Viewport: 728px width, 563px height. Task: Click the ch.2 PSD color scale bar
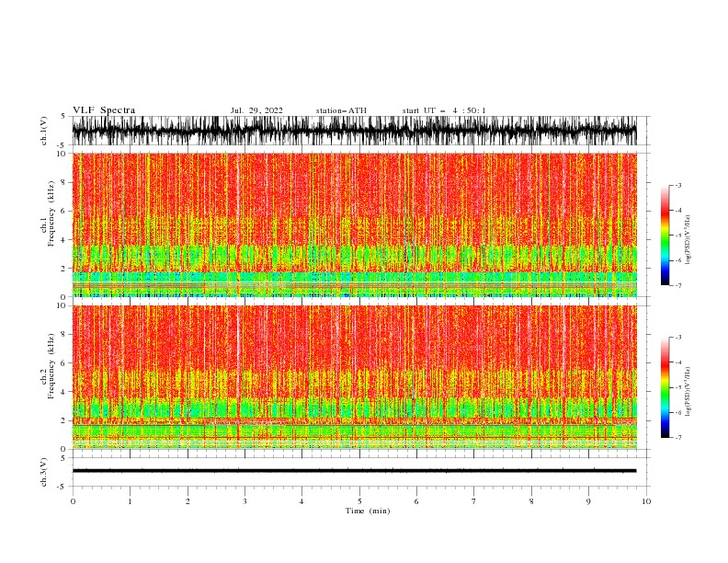tap(665, 387)
